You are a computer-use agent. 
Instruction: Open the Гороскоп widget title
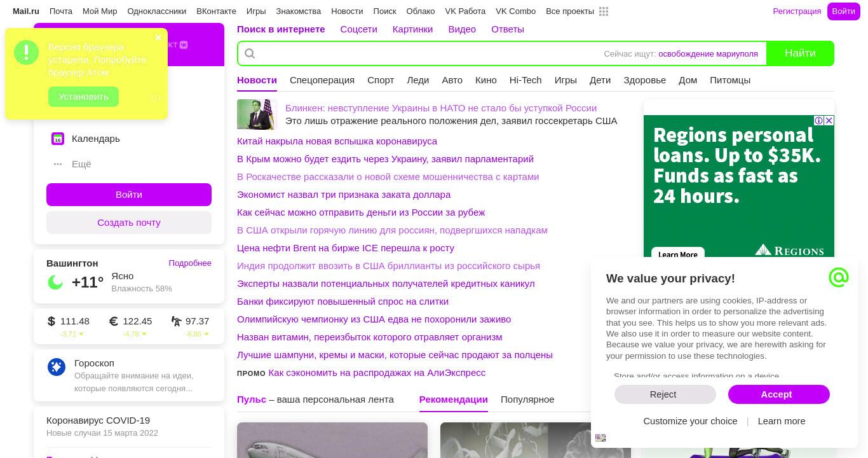tap(94, 363)
